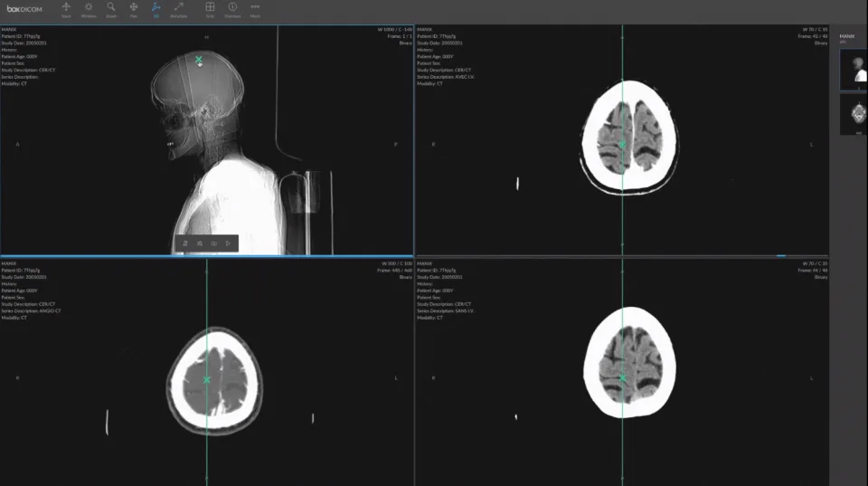Screen dimensions: 868x486
Task: Toggle the Overlays info display
Action: 232,10
